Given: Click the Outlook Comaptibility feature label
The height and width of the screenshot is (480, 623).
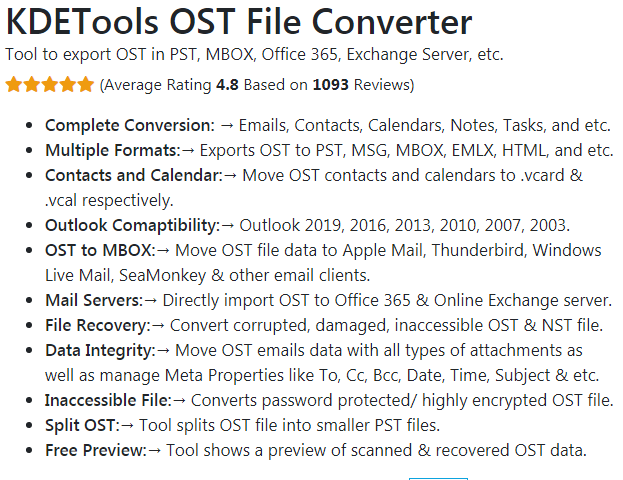Looking at the screenshot, I should [132, 226].
